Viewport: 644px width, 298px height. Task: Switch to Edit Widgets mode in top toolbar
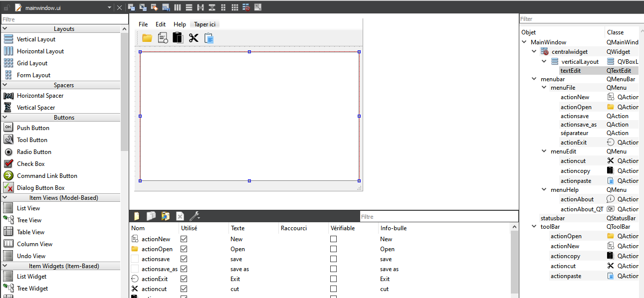(131, 7)
